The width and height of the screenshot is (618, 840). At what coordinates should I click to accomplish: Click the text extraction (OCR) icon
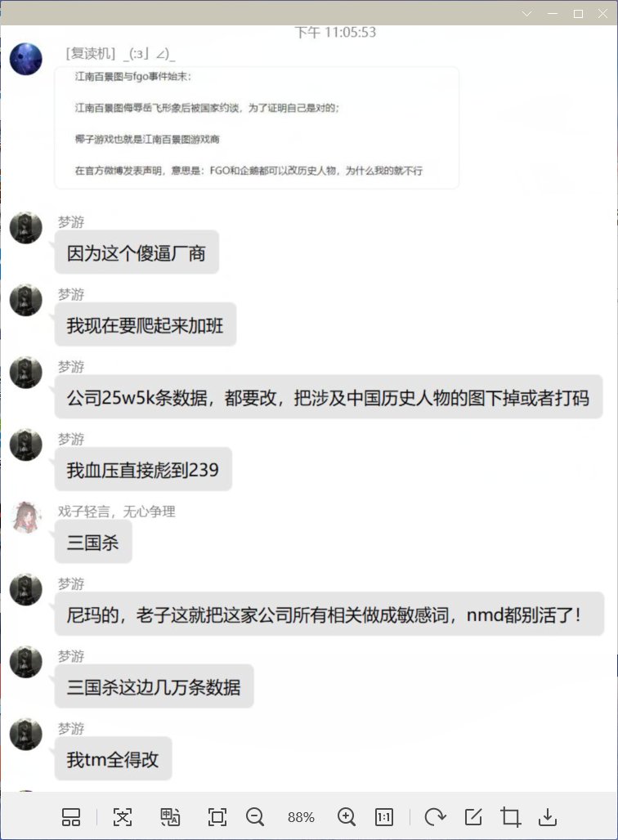coord(122,817)
